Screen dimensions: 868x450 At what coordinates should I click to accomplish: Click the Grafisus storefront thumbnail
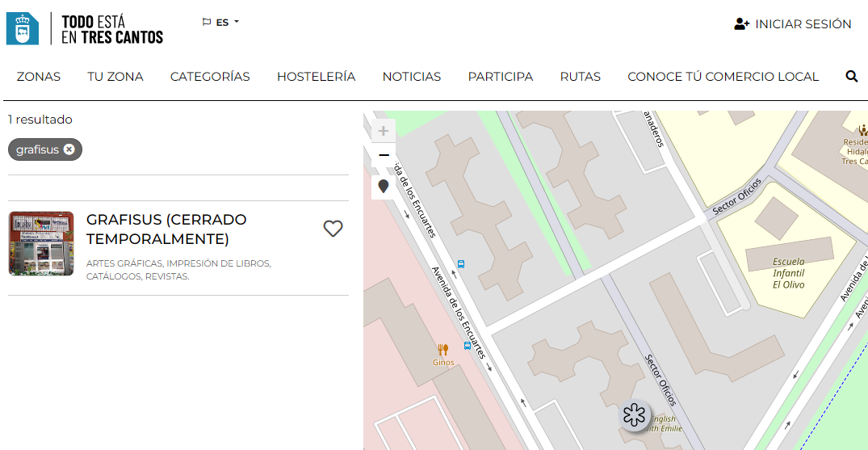pyautogui.click(x=41, y=244)
